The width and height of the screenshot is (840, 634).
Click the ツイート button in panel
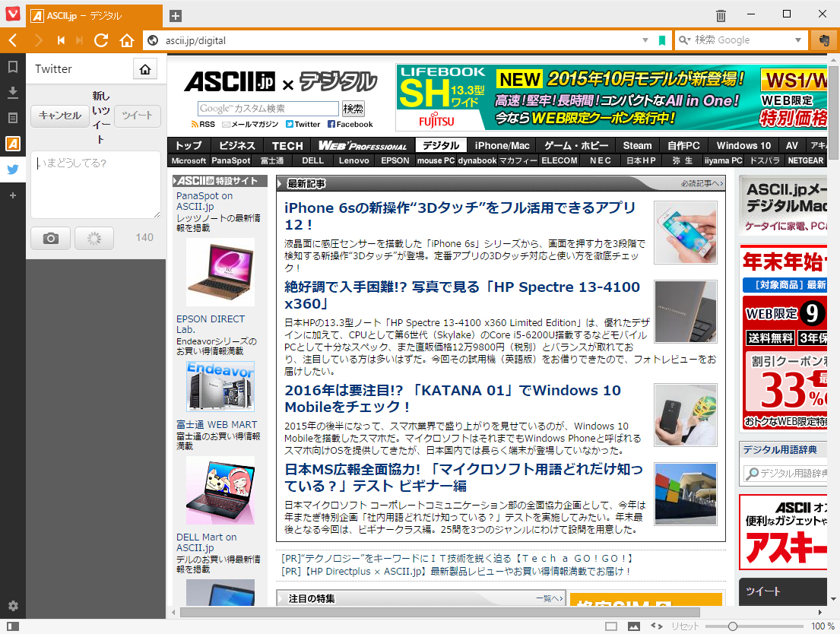click(x=137, y=116)
